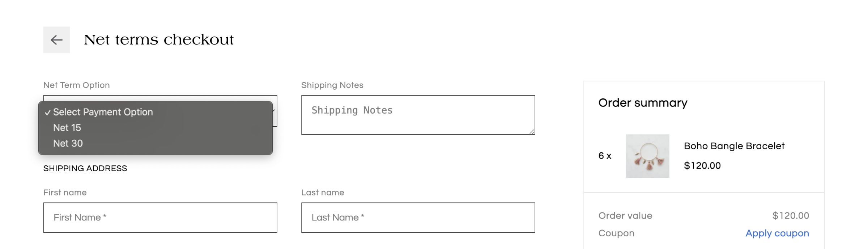Viewport: 868px width, 249px height.
Task: Click the Order summary heading
Action: (x=643, y=103)
